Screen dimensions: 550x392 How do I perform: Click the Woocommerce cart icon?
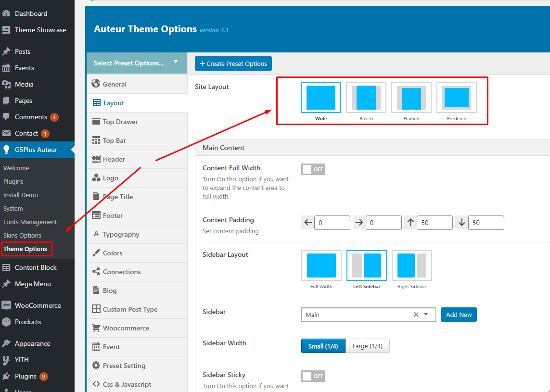(96, 328)
